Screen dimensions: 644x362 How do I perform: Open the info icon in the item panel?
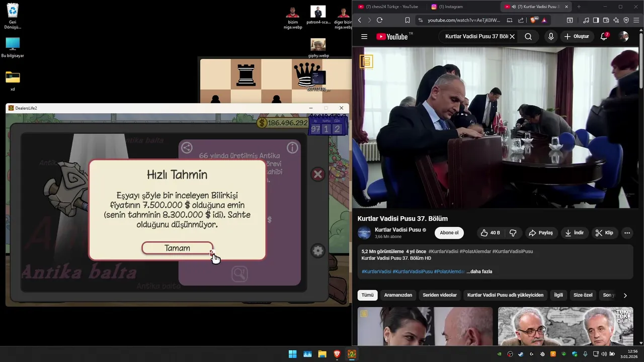pos(292,148)
